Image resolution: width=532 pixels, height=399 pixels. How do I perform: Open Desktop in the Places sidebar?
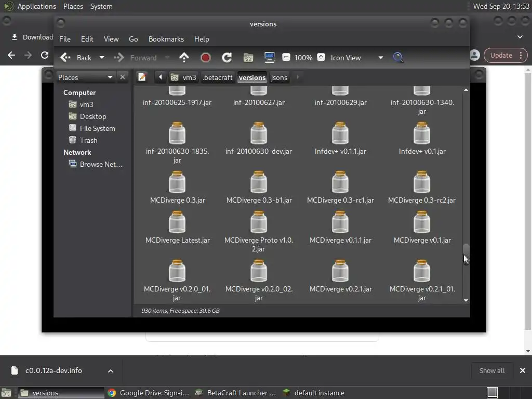pyautogui.click(x=87, y=116)
